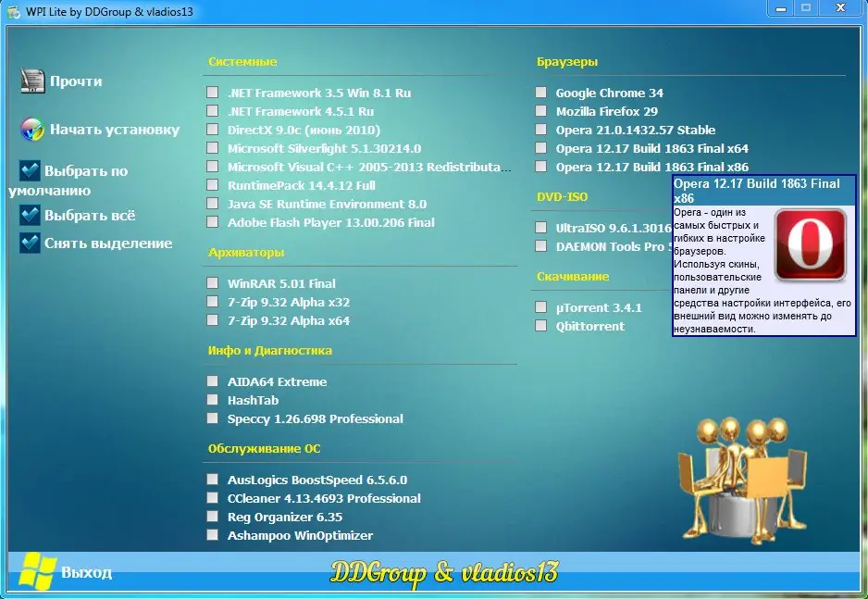Click the WPI Lite title bar icon
This screenshot has height=599, width=868.
pos(12,11)
